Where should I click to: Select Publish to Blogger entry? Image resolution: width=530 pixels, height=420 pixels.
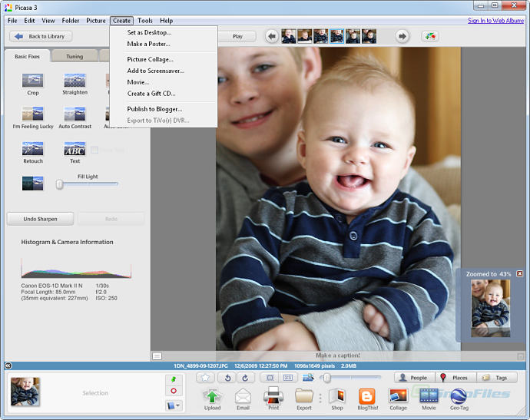click(154, 109)
